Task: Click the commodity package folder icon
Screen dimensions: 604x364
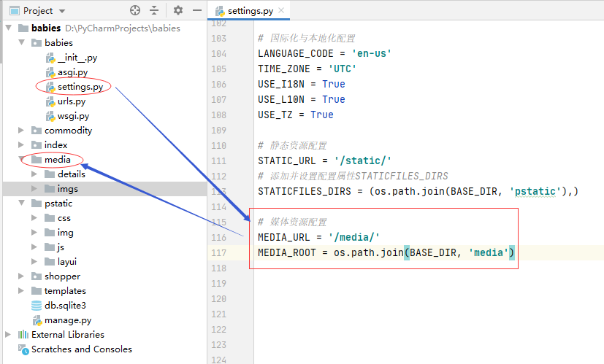Action: coord(37,131)
